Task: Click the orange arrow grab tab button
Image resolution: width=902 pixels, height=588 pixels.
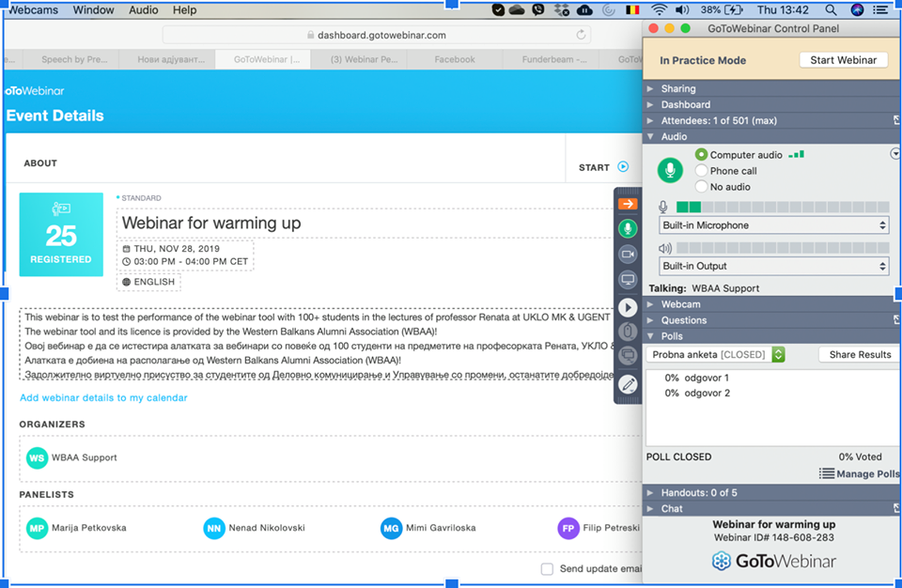Action: pyautogui.click(x=628, y=204)
